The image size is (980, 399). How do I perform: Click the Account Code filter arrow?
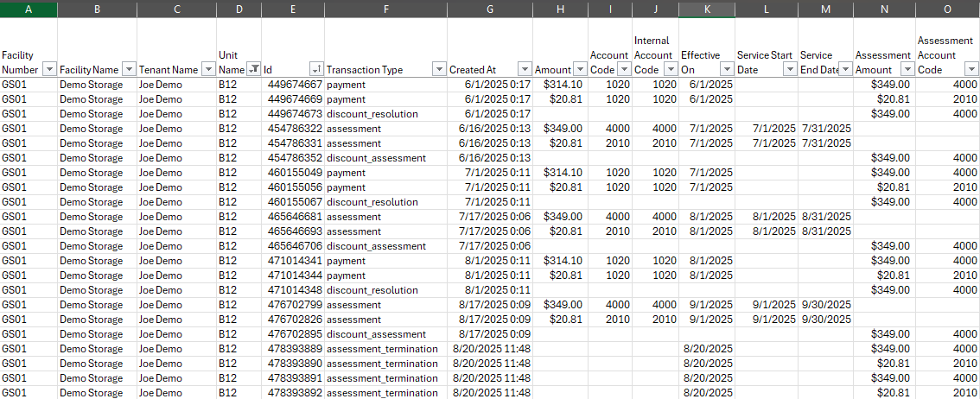tap(623, 70)
